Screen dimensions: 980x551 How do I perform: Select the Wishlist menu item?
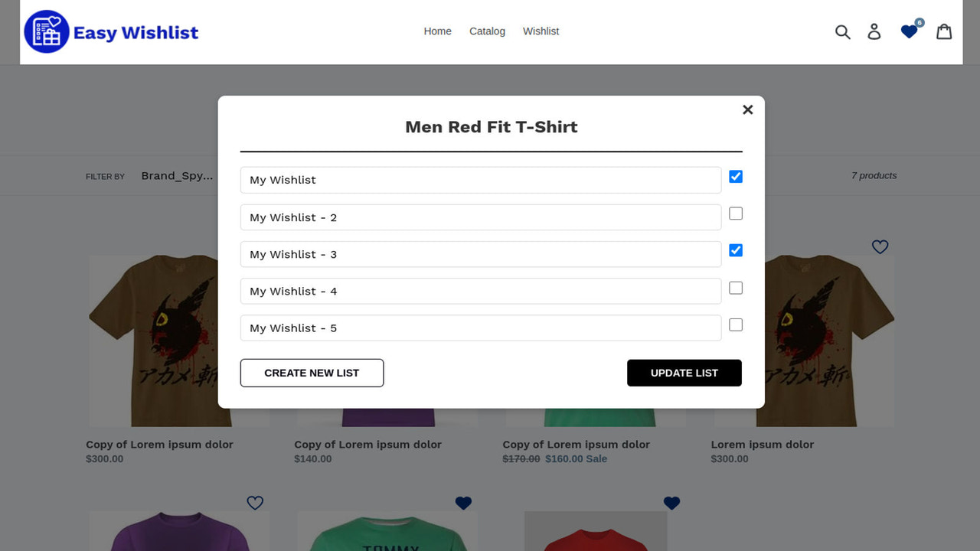click(x=541, y=31)
